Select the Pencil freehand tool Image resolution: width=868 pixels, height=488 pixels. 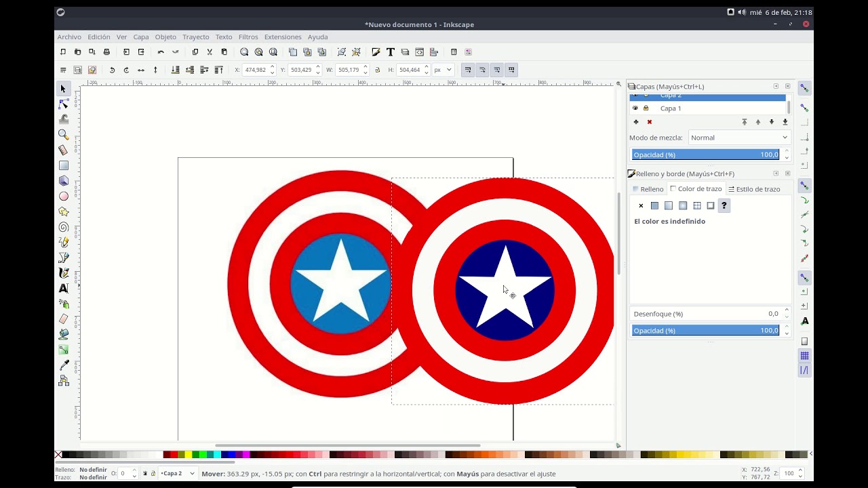point(64,243)
